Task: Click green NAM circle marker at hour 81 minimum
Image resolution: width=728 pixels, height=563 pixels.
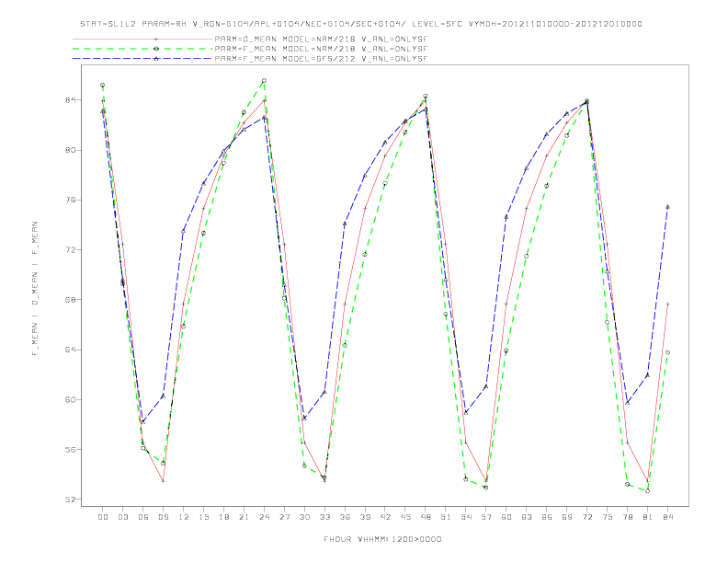Action: tap(648, 490)
